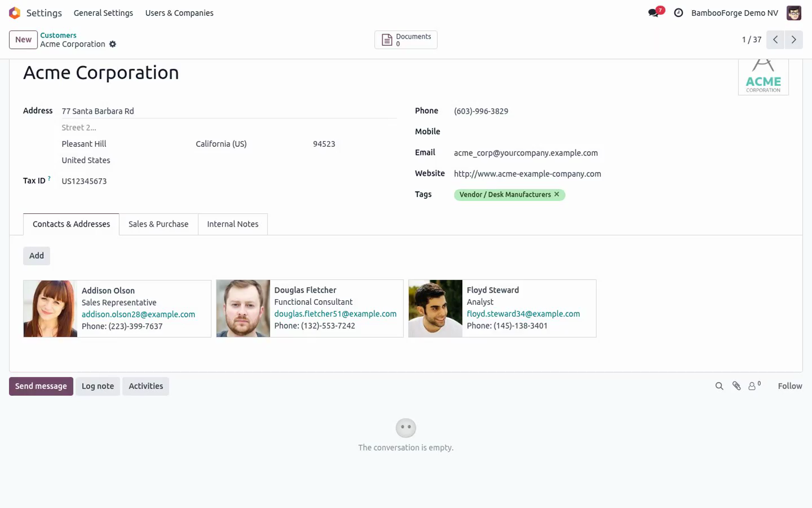
Task: Open the California (US) state dropdown
Action: coord(251,144)
